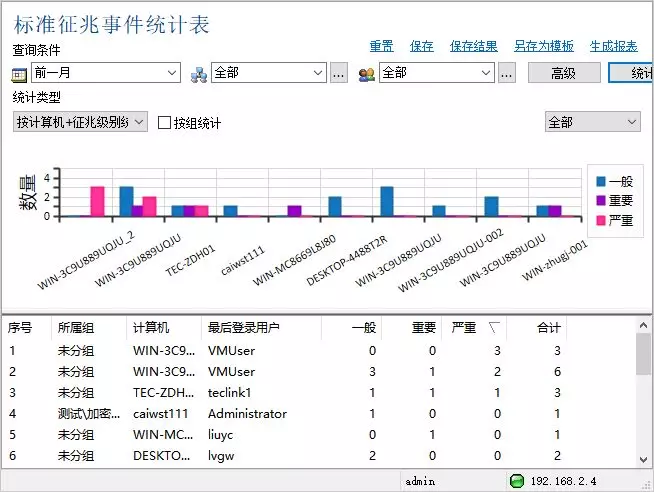Sort by the 合计 column header
654x492 pixels.
(537, 328)
